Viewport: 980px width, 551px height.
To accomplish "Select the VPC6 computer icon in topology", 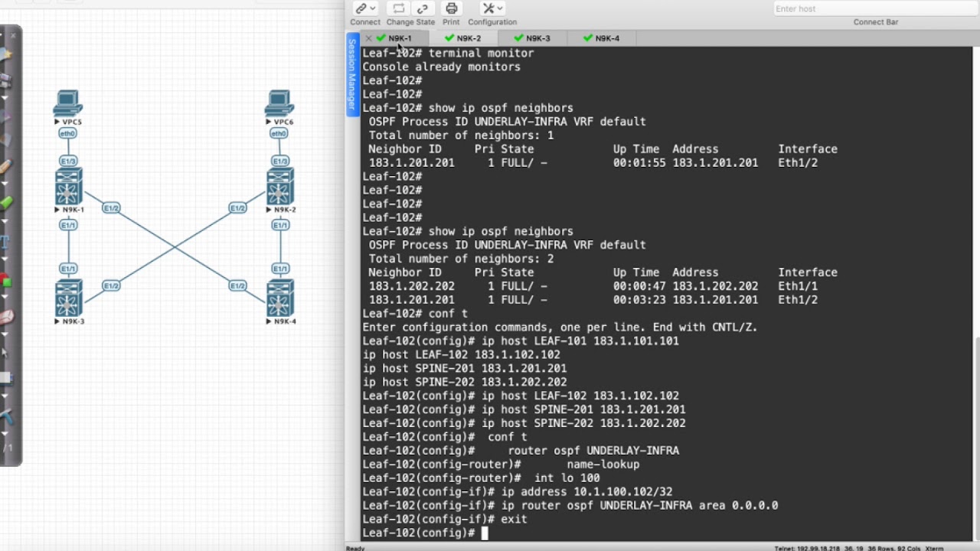I will tap(279, 103).
